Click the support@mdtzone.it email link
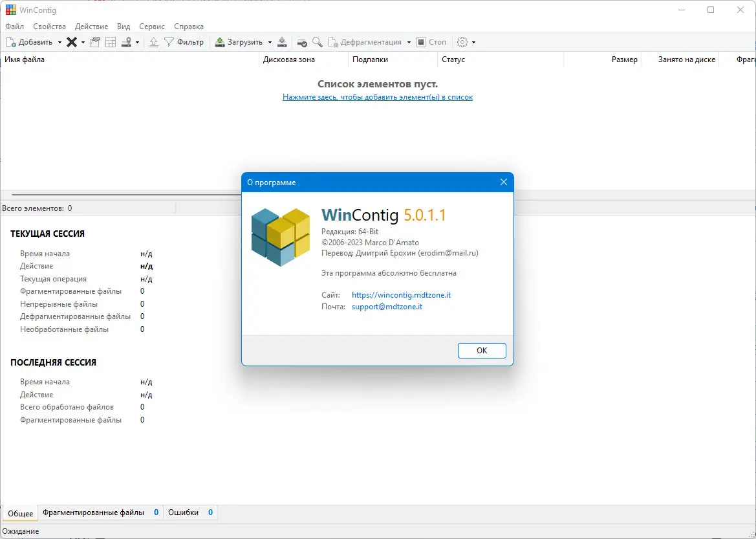 [387, 307]
